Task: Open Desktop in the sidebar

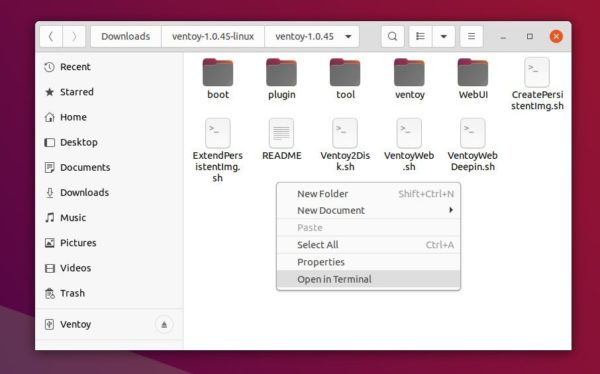Action: click(109, 142)
